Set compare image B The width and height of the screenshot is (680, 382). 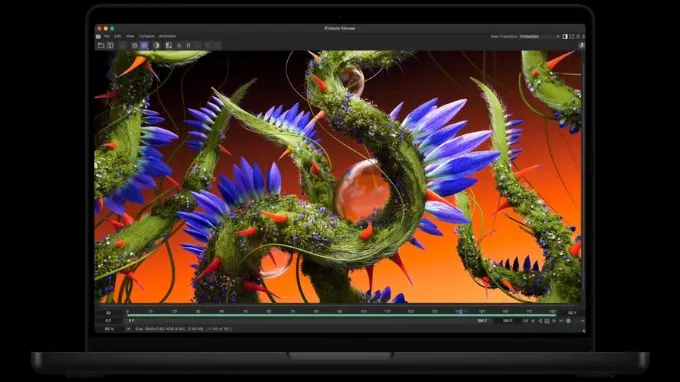pyautogui.click(x=189, y=45)
